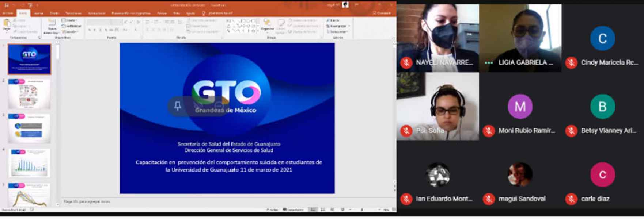Open the Reemplazar dropdown arrow
Image resolution: width=644 pixels, height=219 pixels.
click(x=349, y=26)
